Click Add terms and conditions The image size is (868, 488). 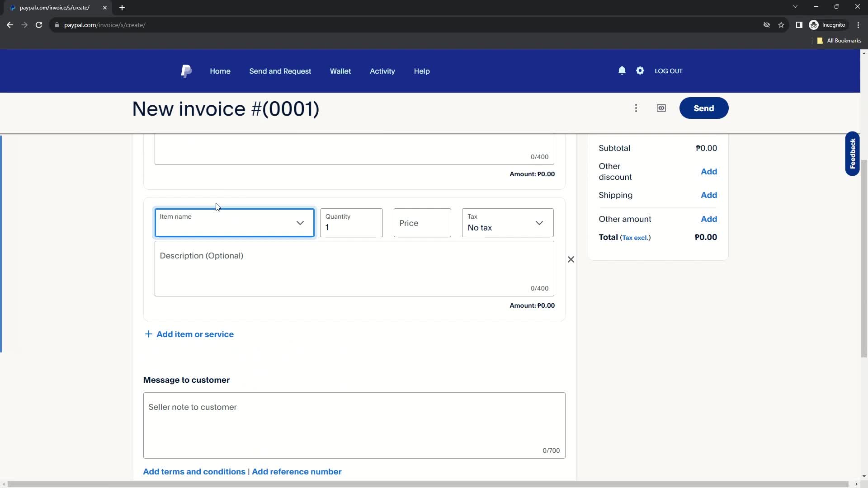(x=194, y=472)
